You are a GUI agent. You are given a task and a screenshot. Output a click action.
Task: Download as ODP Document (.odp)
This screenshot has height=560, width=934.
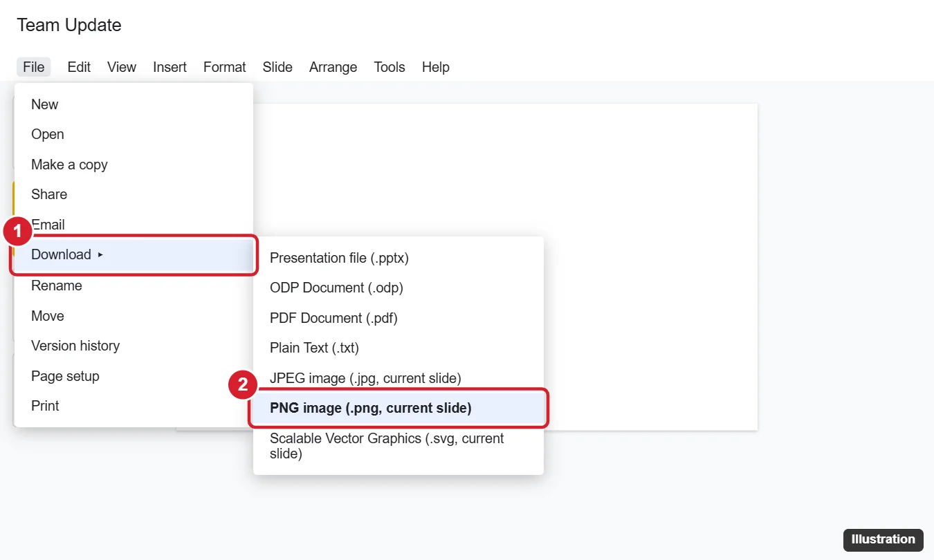pos(399,288)
